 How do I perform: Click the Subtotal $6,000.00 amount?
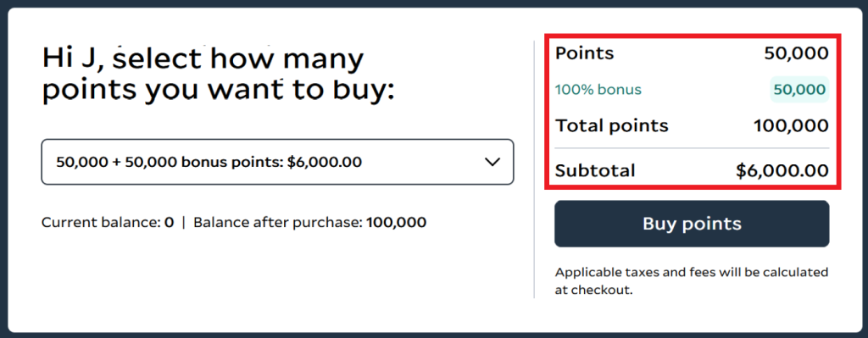point(782,170)
